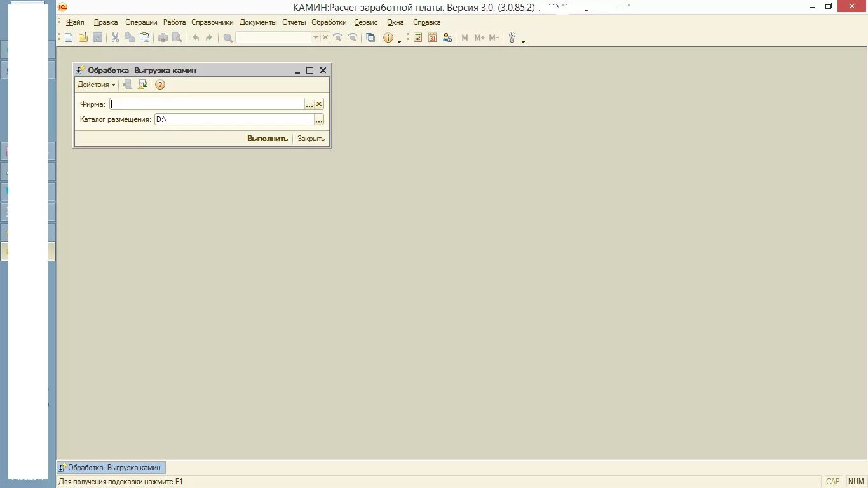The image size is (868, 488).
Task: Click the Find magnifier icon
Action: (227, 37)
